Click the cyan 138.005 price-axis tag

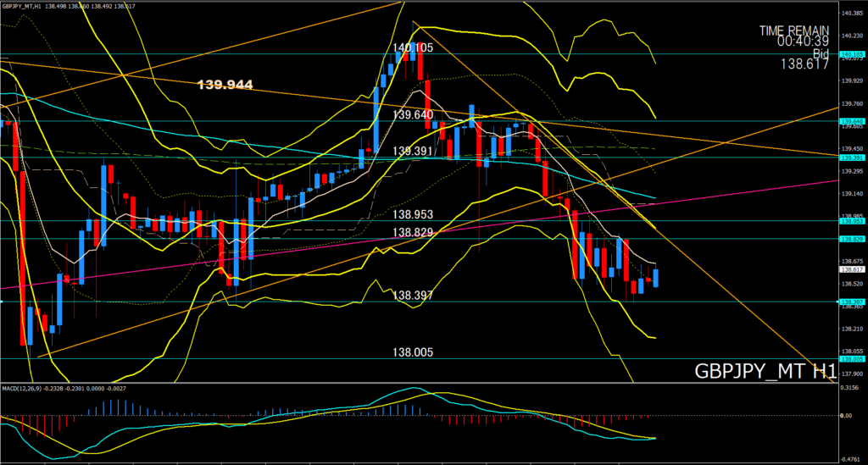[x=852, y=359]
